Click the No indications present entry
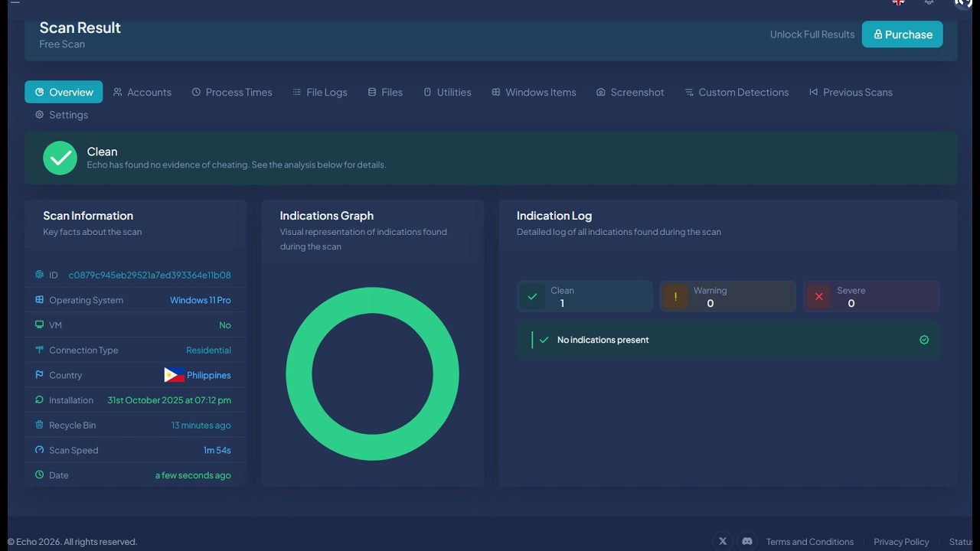The height and width of the screenshot is (551, 980). tap(728, 340)
